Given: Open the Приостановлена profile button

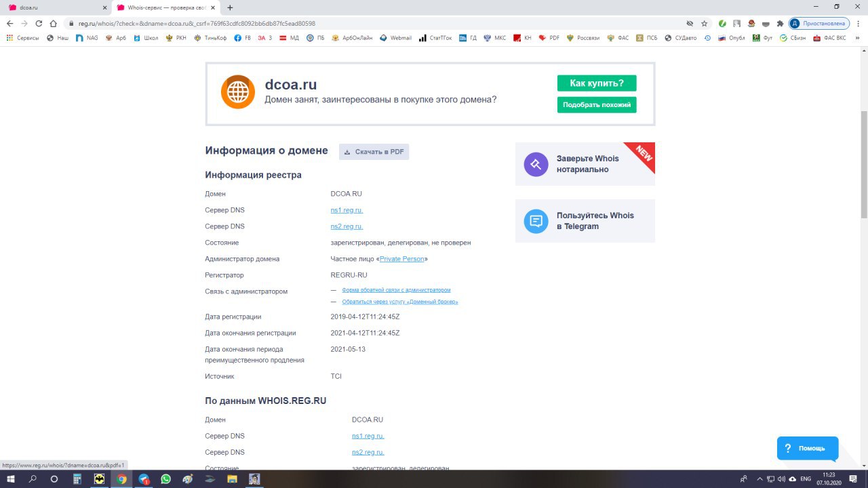Looking at the screenshot, I should (x=819, y=23).
